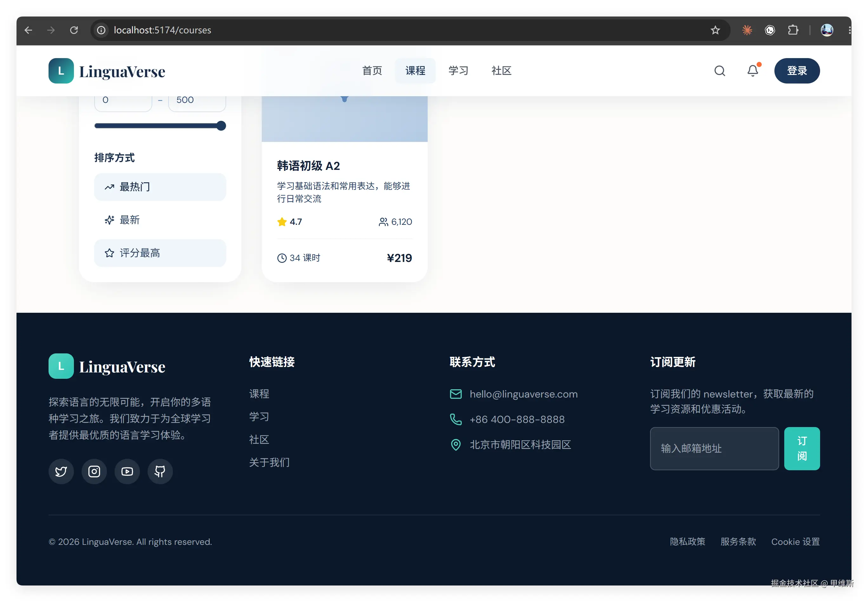Open footer quick link 学习

click(259, 417)
